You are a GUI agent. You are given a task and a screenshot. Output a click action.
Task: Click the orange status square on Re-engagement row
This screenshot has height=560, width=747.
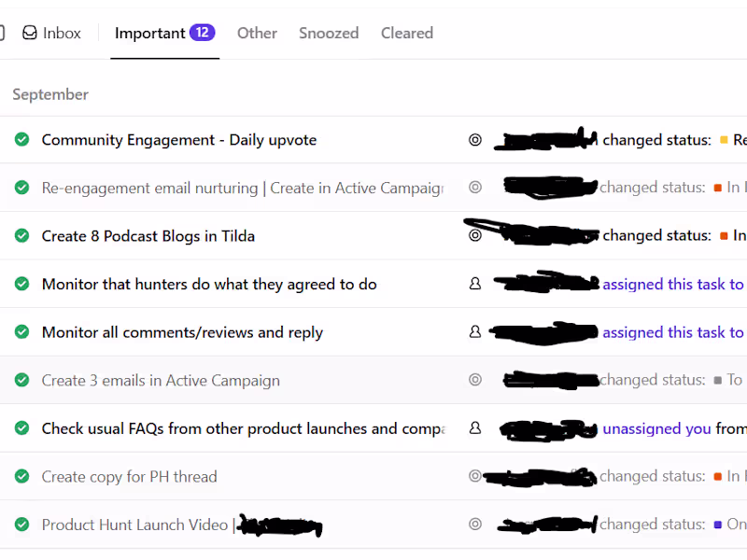pos(718,189)
